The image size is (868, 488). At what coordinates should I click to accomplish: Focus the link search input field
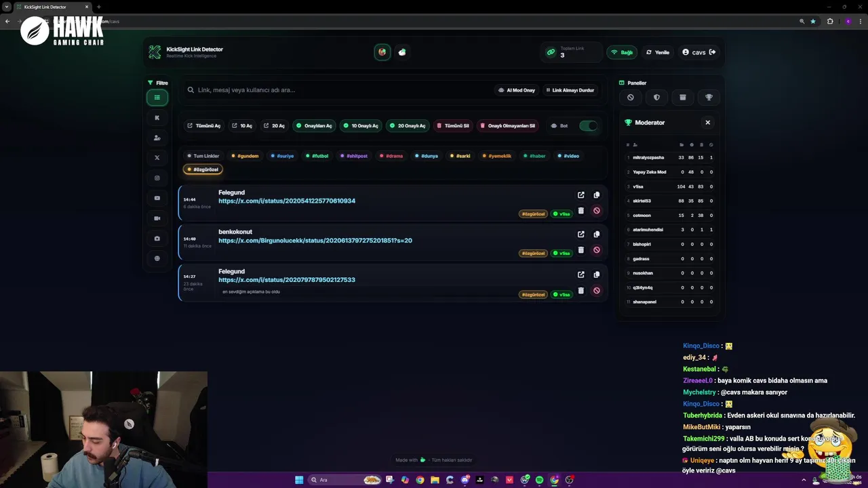[x=339, y=90]
